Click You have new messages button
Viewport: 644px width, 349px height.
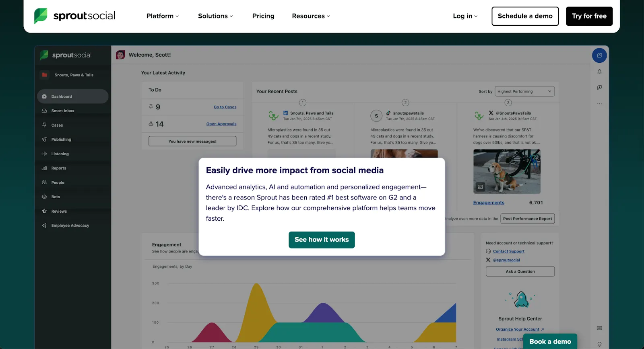[x=192, y=141]
